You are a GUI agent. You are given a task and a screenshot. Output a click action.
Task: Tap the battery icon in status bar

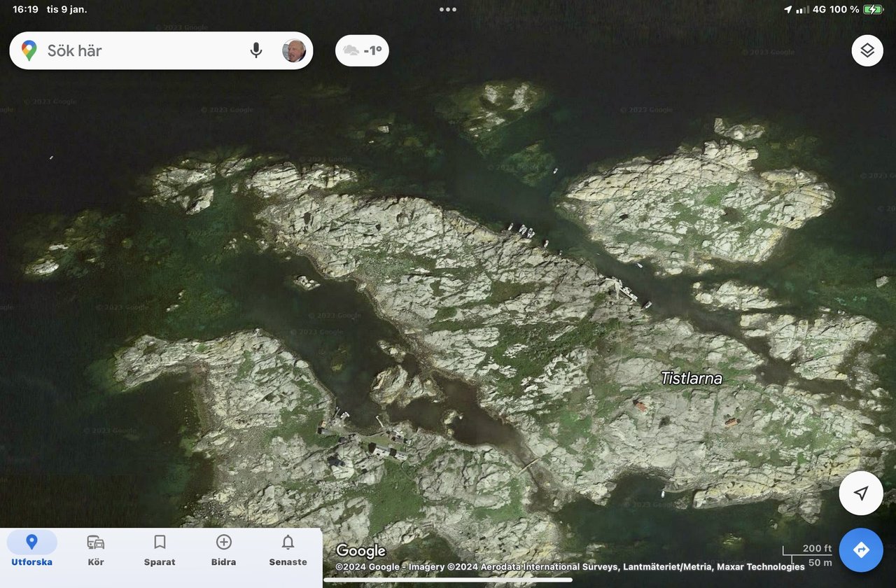[x=873, y=10]
